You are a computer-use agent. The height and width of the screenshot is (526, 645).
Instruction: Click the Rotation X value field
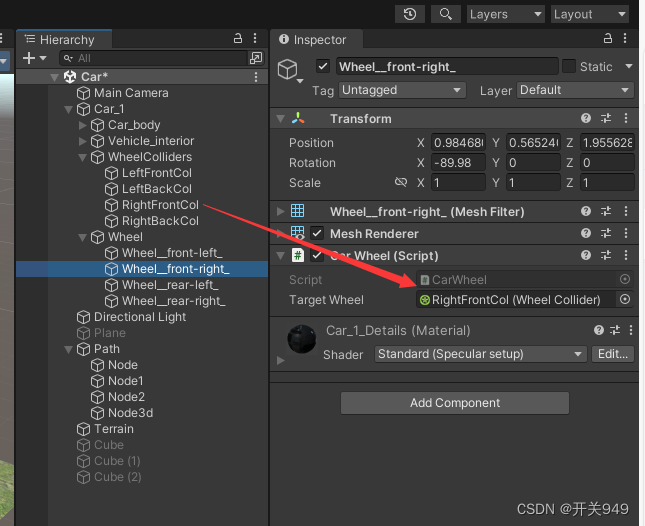click(458, 163)
